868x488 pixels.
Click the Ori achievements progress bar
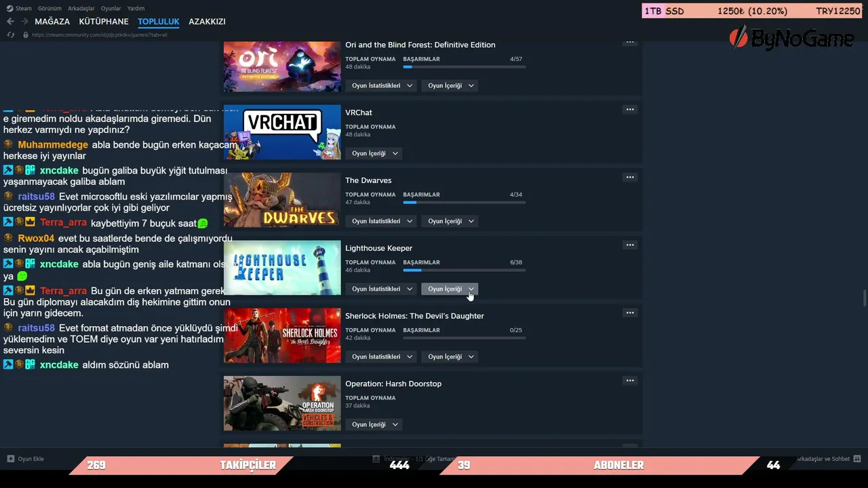point(464,67)
